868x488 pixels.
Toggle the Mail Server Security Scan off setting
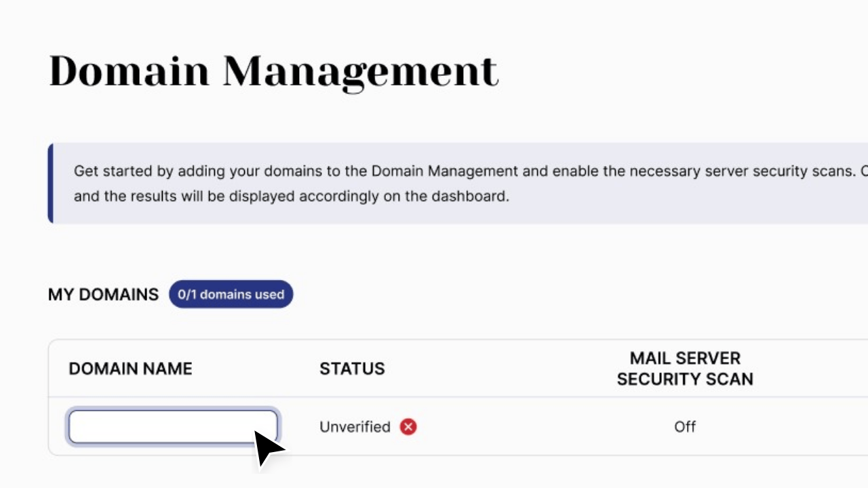[x=685, y=426]
